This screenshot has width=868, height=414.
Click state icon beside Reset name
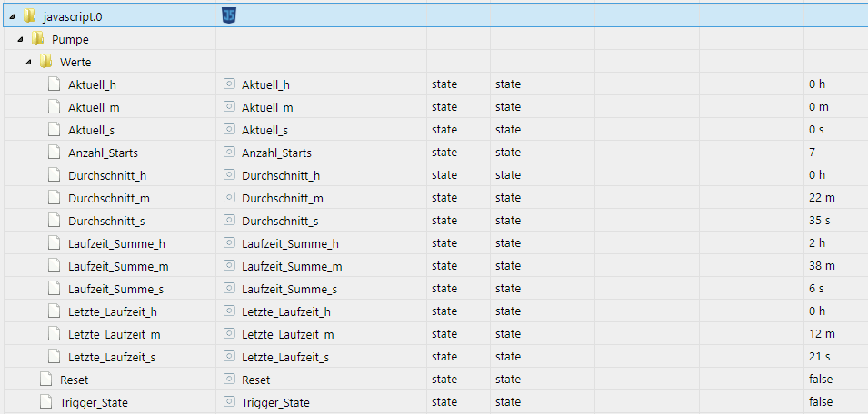coord(229,379)
